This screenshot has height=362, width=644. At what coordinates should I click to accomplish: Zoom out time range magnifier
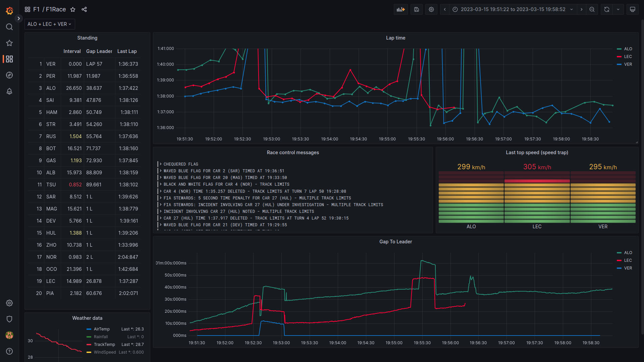(x=592, y=9)
